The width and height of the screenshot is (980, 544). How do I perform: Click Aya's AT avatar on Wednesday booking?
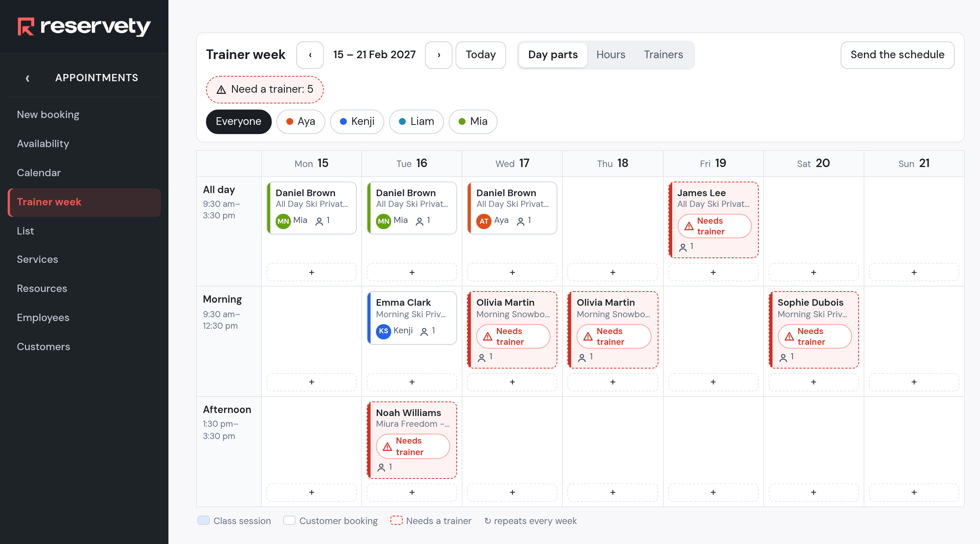[484, 221]
